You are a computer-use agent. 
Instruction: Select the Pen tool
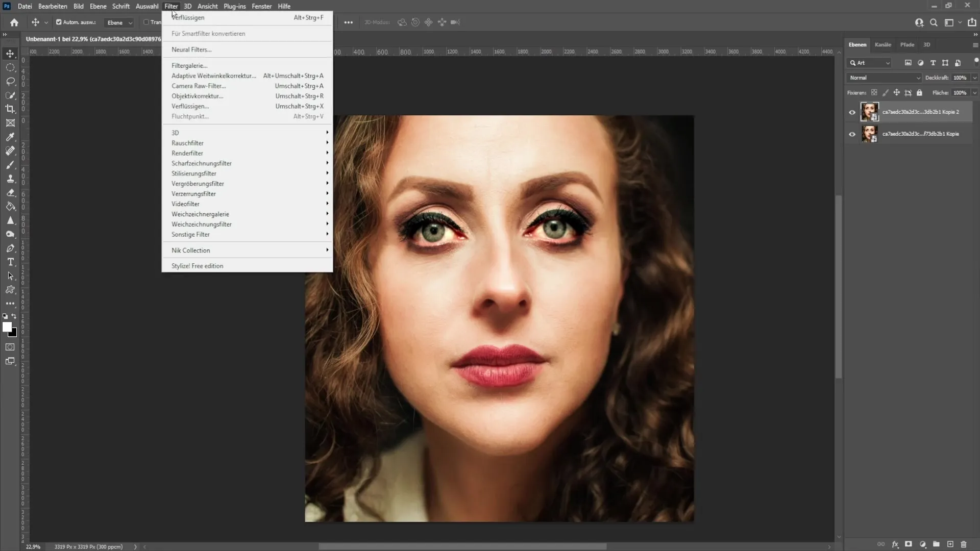[x=10, y=248]
